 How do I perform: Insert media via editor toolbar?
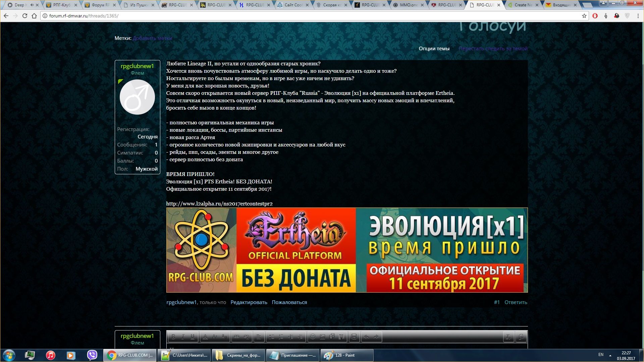(332, 337)
